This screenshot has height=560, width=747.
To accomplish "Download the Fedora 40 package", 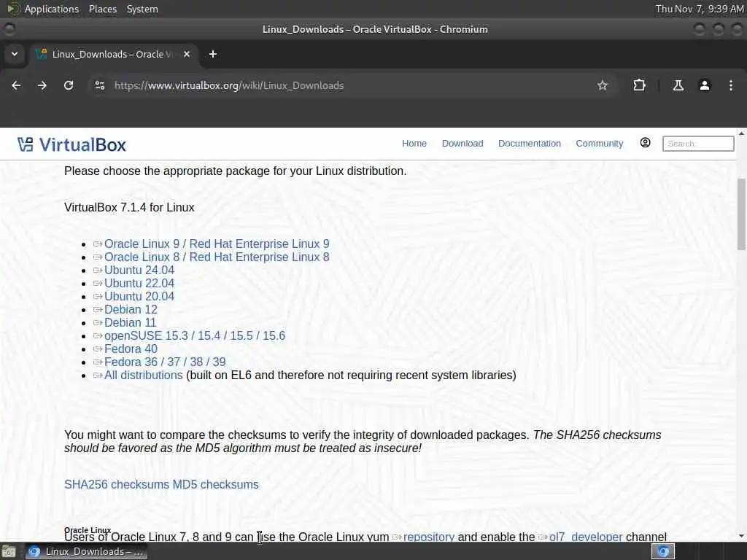I will [131, 349].
